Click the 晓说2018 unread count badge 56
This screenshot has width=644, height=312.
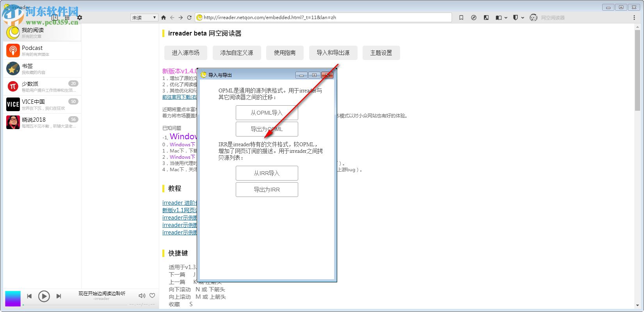73,119
